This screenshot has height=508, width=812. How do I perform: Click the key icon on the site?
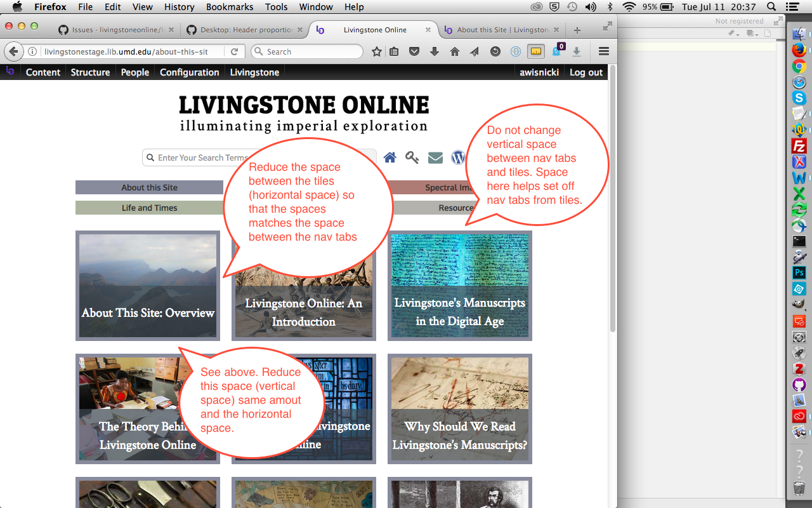tap(412, 157)
